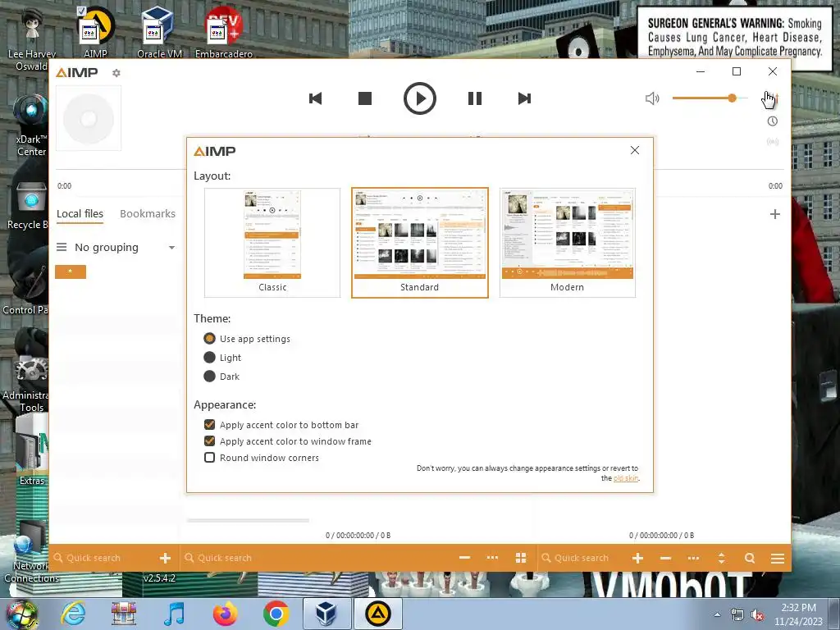840x630 pixels.
Task: Focus the right Quick search field
Action: pyautogui.click(x=582, y=558)
